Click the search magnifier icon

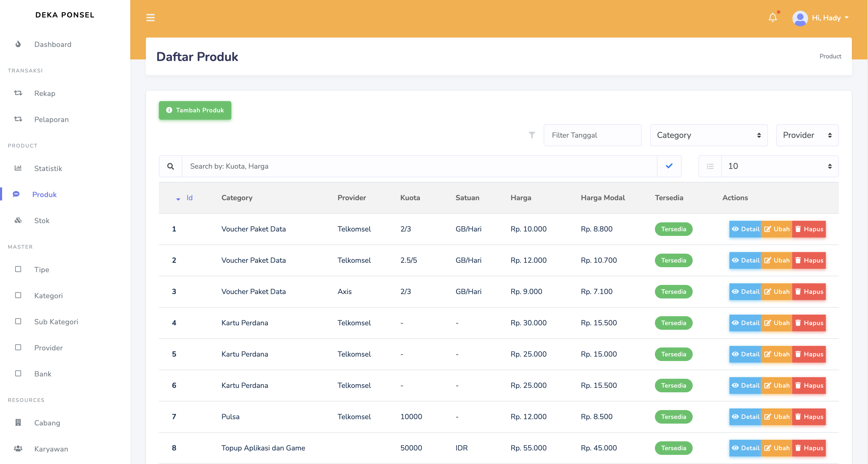point(170,166)
